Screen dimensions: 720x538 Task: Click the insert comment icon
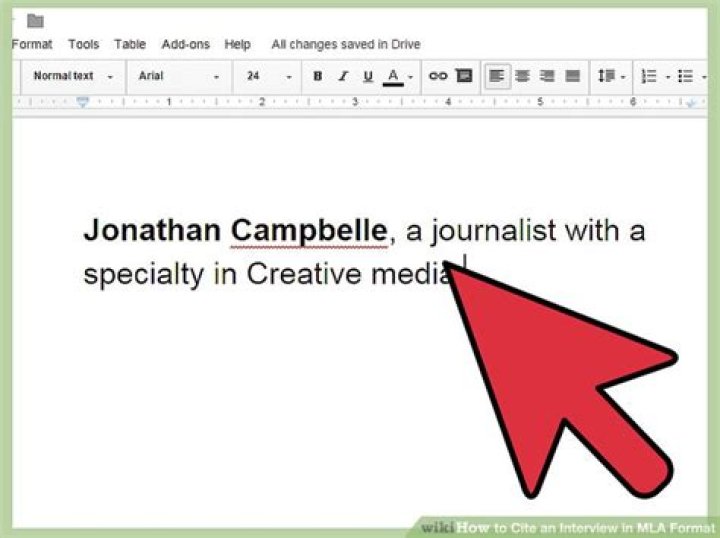click(463, 76)
